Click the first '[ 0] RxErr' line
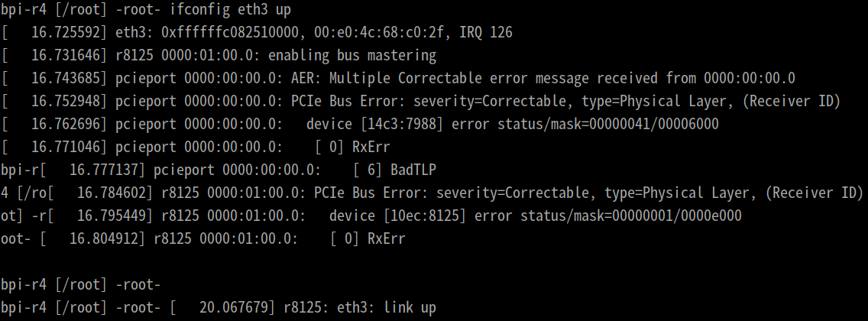Image resolution: width=868 pixels, height=321 pixels. [352, 148]
